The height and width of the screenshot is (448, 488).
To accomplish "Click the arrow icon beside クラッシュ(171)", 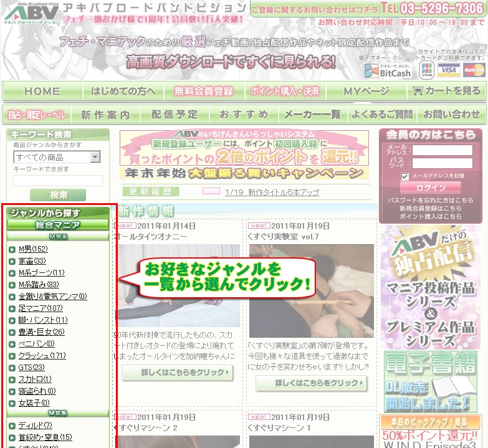I will [12, 356].
